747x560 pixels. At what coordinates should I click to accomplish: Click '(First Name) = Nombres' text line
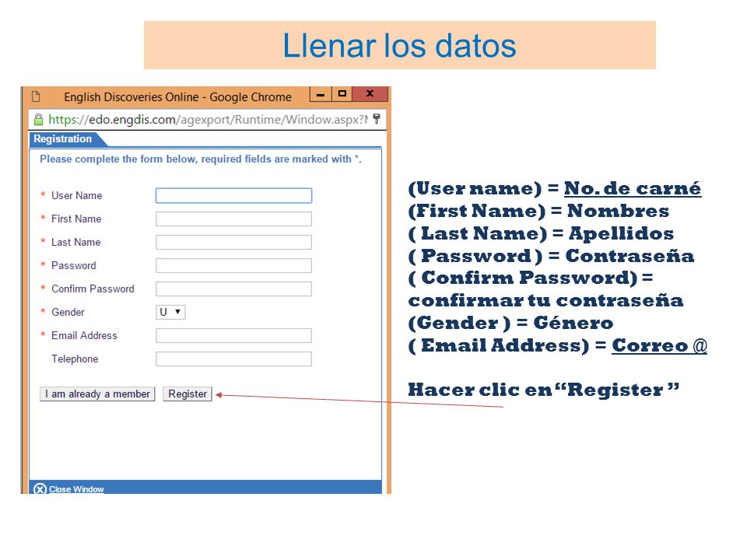tap(538, 211)
